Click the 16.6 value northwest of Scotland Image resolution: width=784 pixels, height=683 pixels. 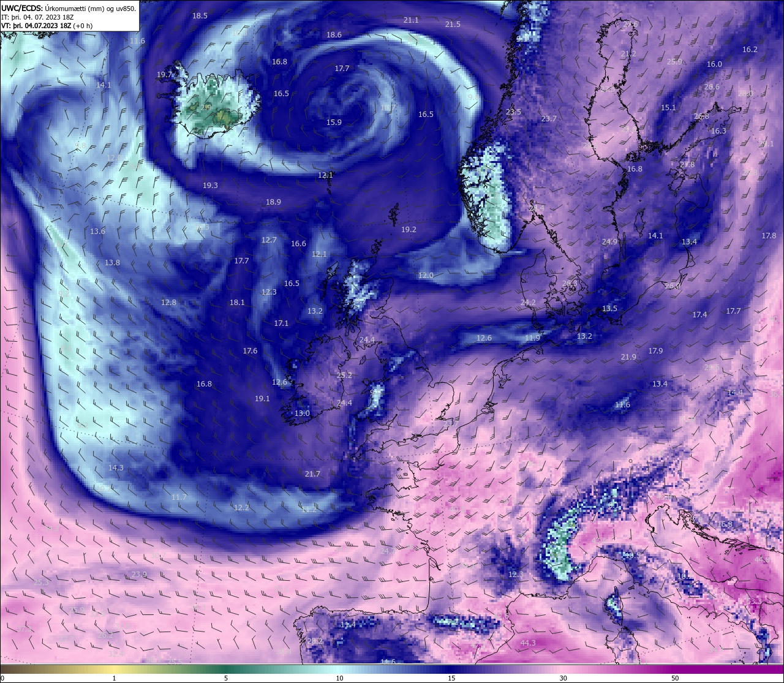[x=298, y=244]
